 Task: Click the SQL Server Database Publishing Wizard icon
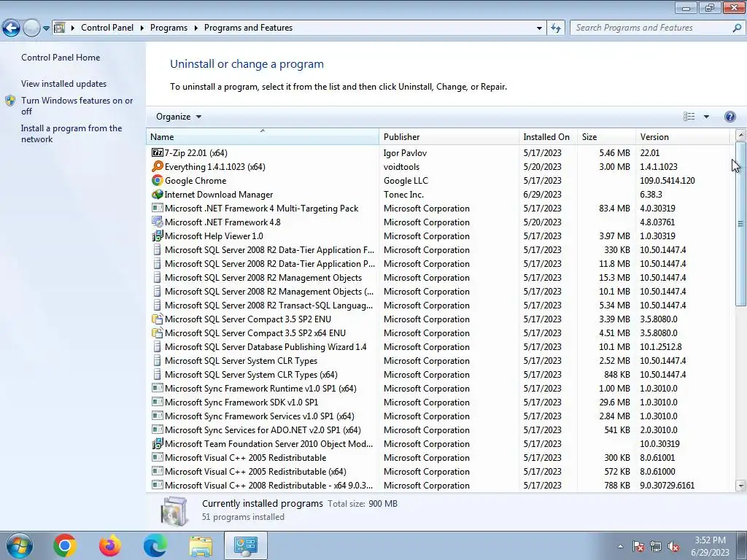158,346
